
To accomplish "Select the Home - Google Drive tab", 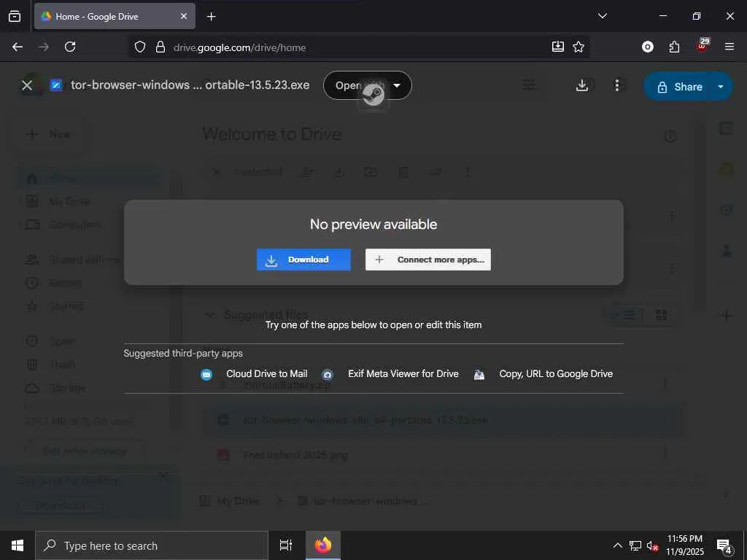I will [x=115, y=16].
